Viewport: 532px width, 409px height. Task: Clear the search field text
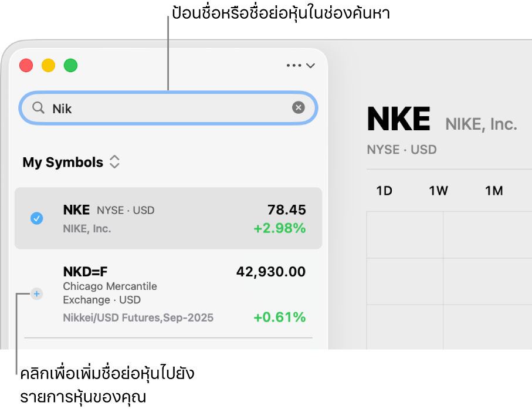click(299, 107)
